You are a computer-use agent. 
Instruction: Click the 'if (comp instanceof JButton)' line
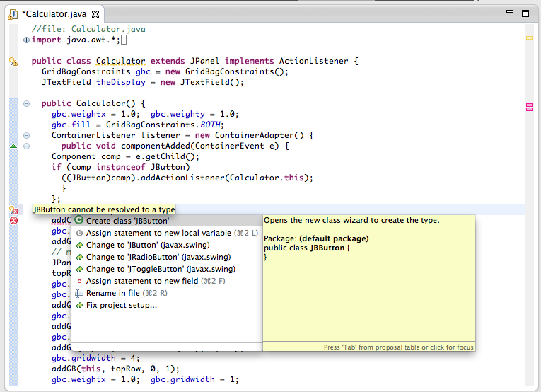coord(121,168)
